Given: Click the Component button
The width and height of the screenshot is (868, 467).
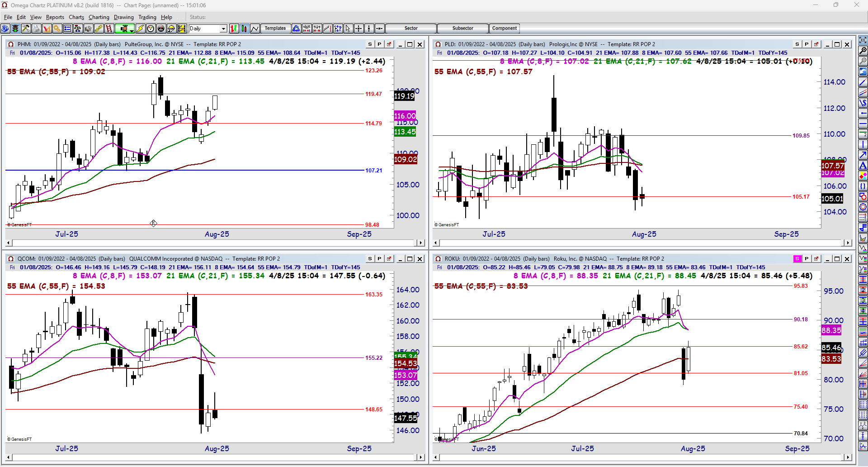Looking at the screenshot, I should pos(505,29).
